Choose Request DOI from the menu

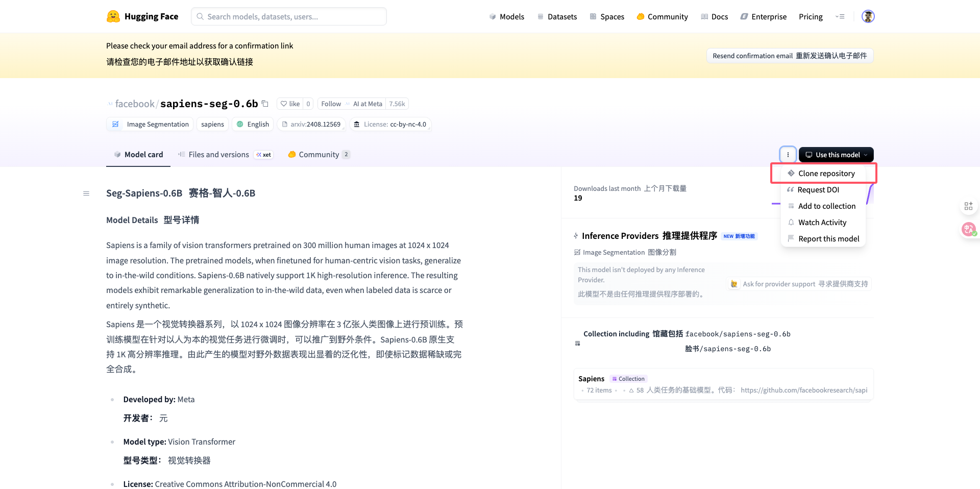tap(823, 190)
